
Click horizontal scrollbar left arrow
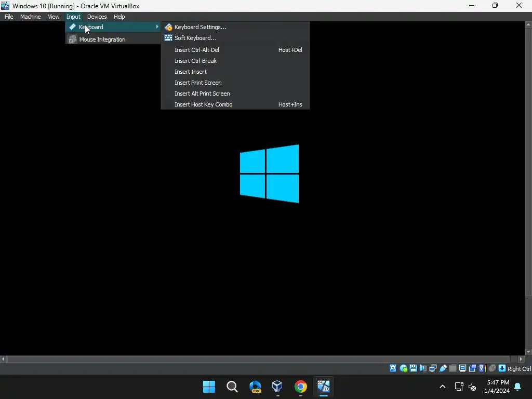(3, 358)
